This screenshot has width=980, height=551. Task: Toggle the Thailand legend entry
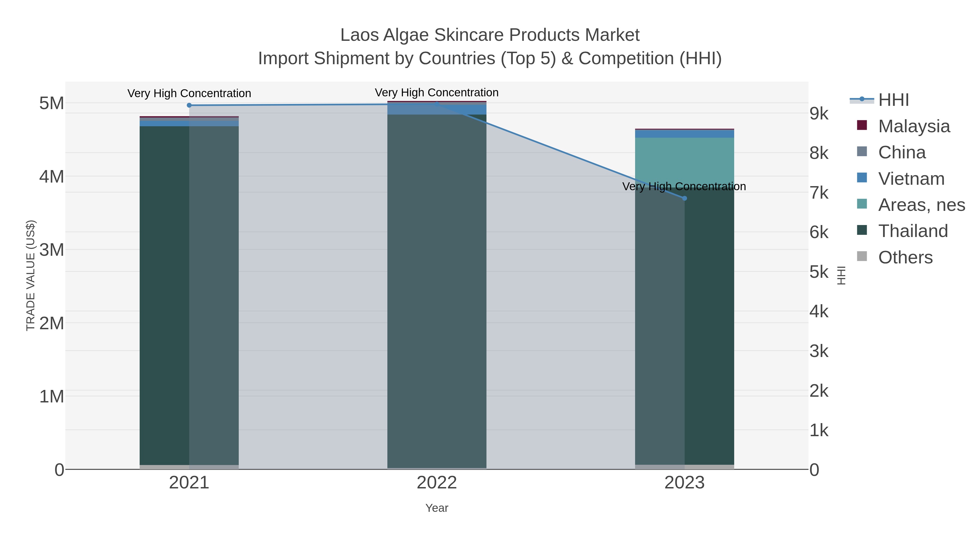902,231
